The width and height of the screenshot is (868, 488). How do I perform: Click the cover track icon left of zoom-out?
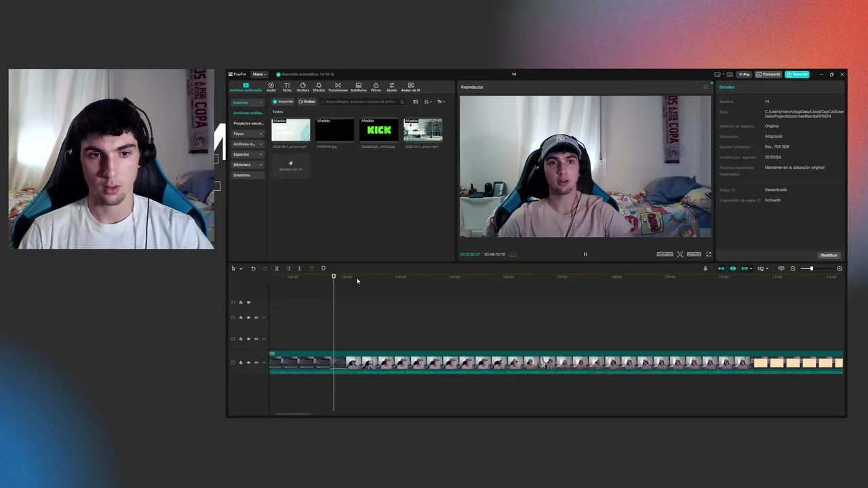(781, 268)
